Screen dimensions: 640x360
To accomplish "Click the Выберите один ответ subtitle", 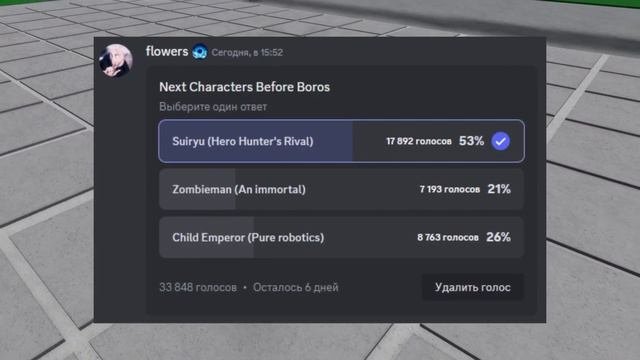I will click(213, 107).
